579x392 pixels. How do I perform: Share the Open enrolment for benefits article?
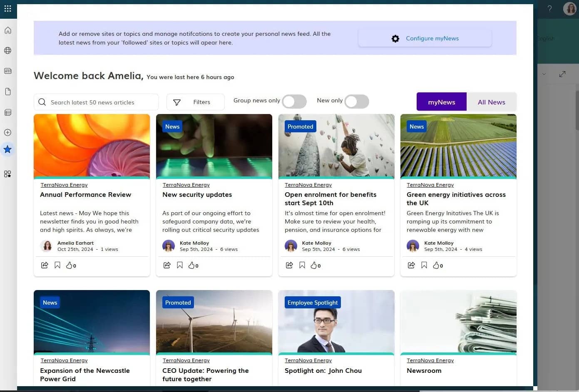point(289,265)
